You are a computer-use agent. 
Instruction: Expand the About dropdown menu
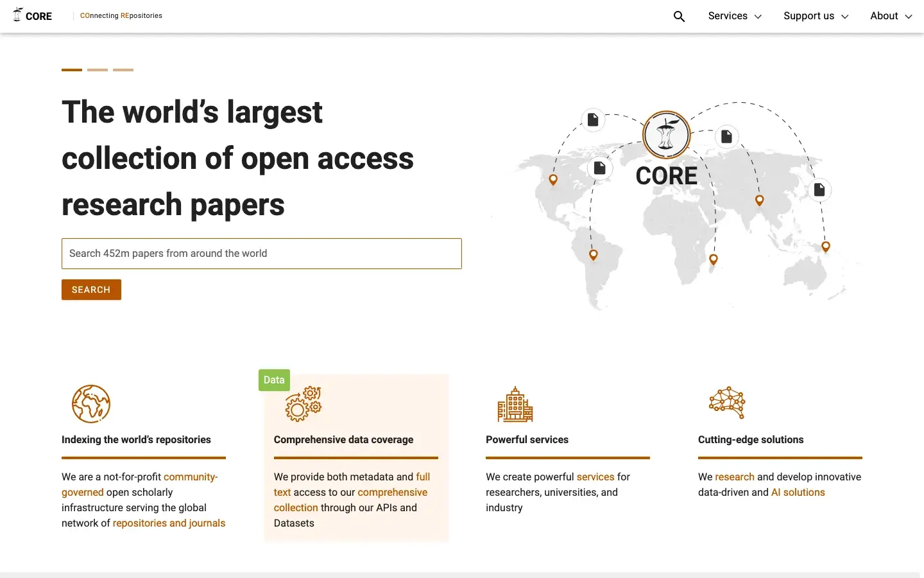tap(891, 16)
